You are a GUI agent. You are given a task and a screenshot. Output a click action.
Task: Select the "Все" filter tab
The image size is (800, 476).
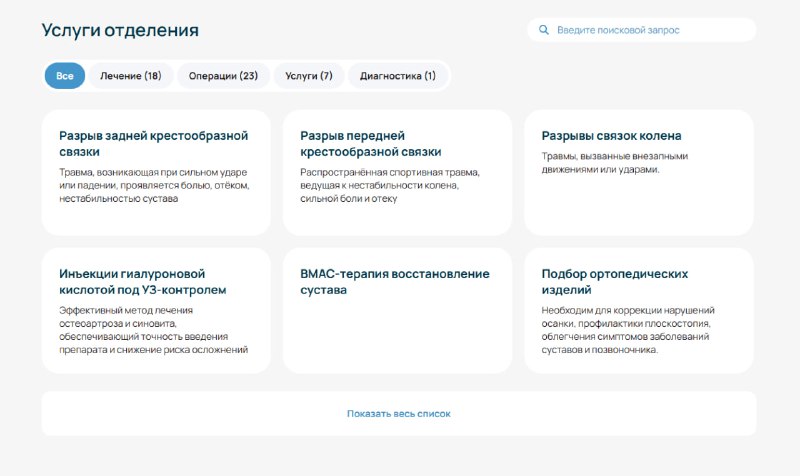(x=65, y=76)
